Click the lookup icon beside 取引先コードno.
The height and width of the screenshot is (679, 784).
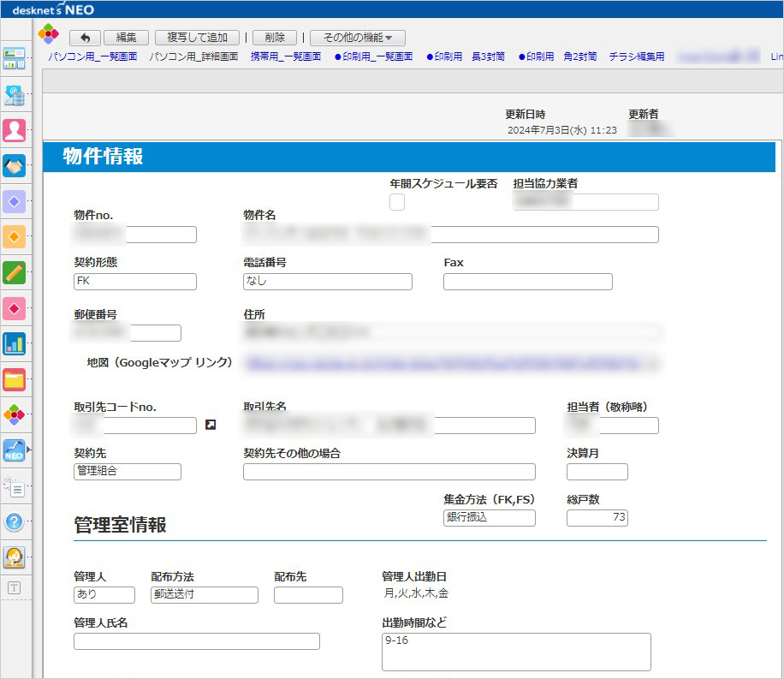click(211, 424)
